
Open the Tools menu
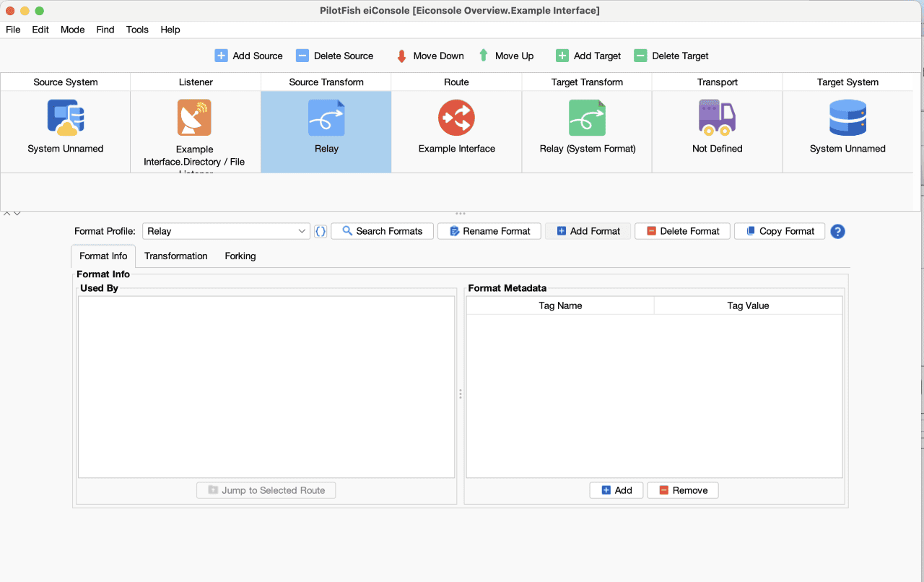(137, 30)
